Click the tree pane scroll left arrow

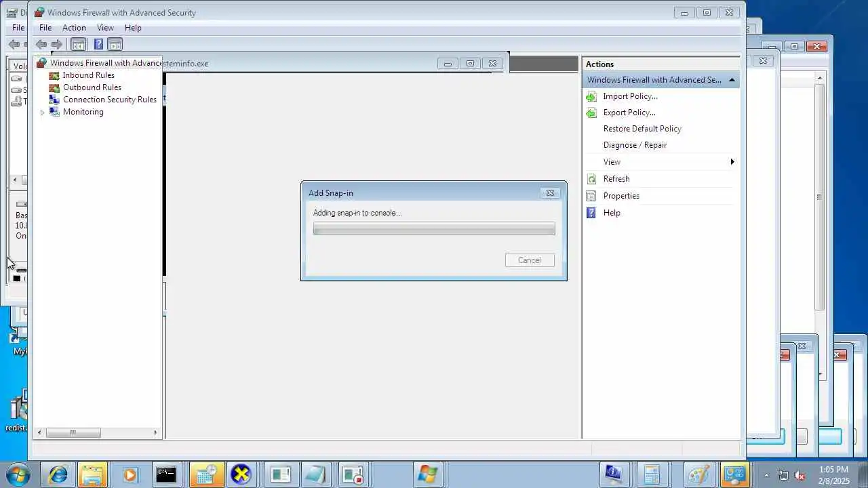[x=40, y=432]
